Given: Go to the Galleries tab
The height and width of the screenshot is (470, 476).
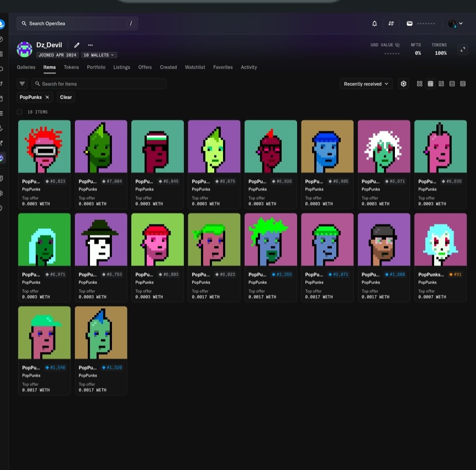Looking at the screenshot, I should coord(26,67).
